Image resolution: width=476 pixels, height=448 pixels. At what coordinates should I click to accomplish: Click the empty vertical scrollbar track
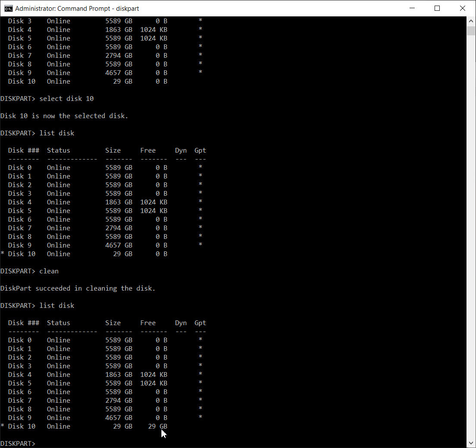click(471, 237)
